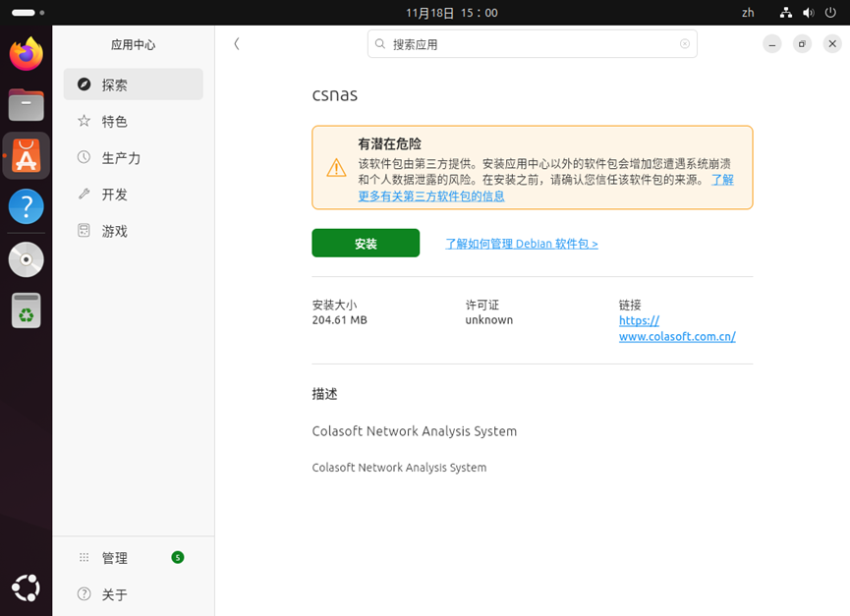The width and height of the screenshot is (850, 616).
Task: Launch Firefox from the dock
Action: coord(26,54)
